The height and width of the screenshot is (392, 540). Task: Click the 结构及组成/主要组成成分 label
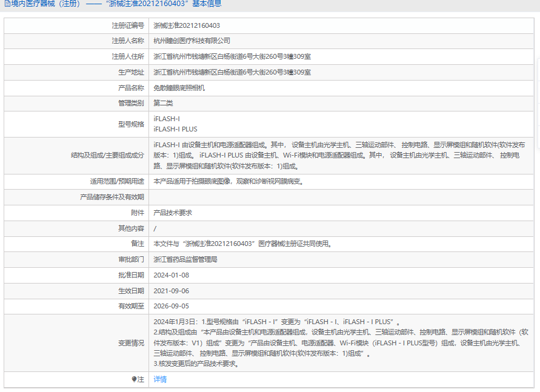(107, 156)
